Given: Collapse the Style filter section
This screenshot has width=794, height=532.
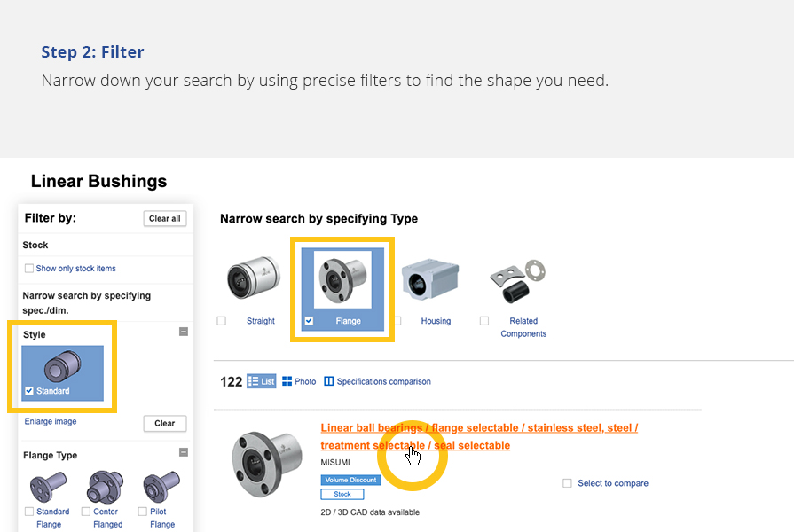Looking at the screenshot, I should click(184, 332).
